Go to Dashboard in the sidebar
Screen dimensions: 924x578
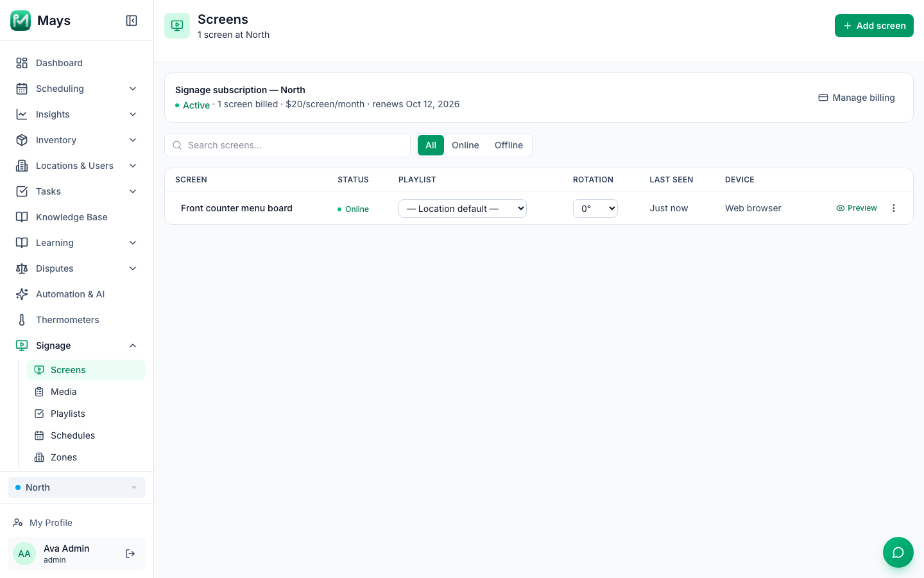click(x=76, y=63)
